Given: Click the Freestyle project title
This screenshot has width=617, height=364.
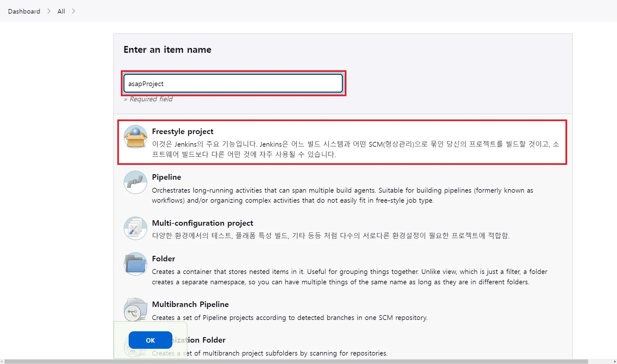Looking at the screenshot, I should coord(182,131).
